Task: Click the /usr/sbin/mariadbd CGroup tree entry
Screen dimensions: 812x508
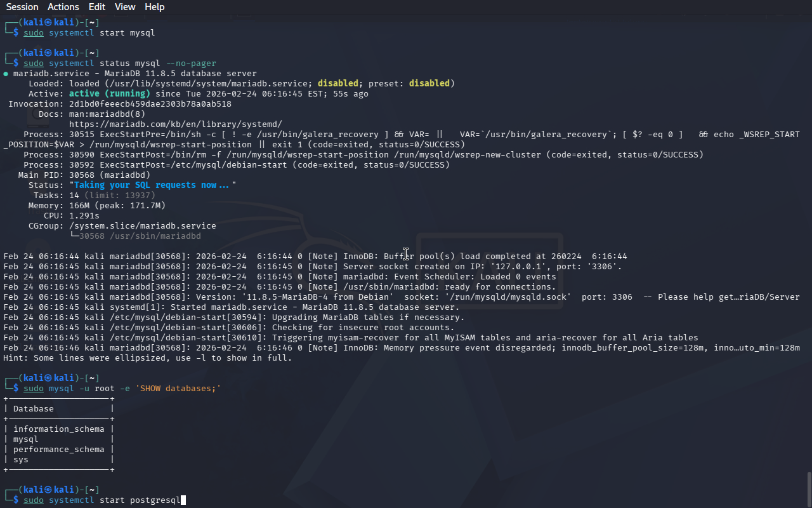Action: 140,236
